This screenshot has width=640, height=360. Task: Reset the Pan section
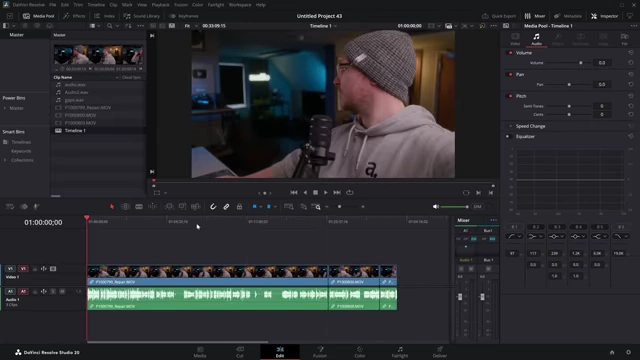pos(631,74)
